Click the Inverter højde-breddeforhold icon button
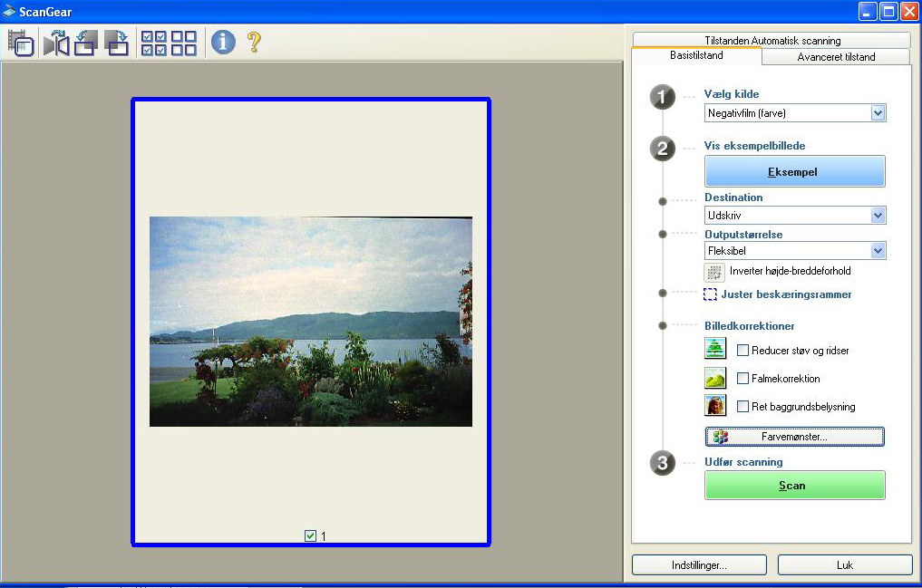Image resolution: width=922 pixels, height=588 pixels. (x=715, y=271)
